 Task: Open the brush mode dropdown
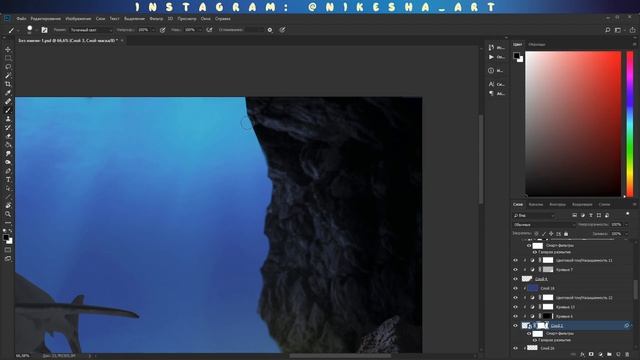pyautogui.click(x=91, y=30)
